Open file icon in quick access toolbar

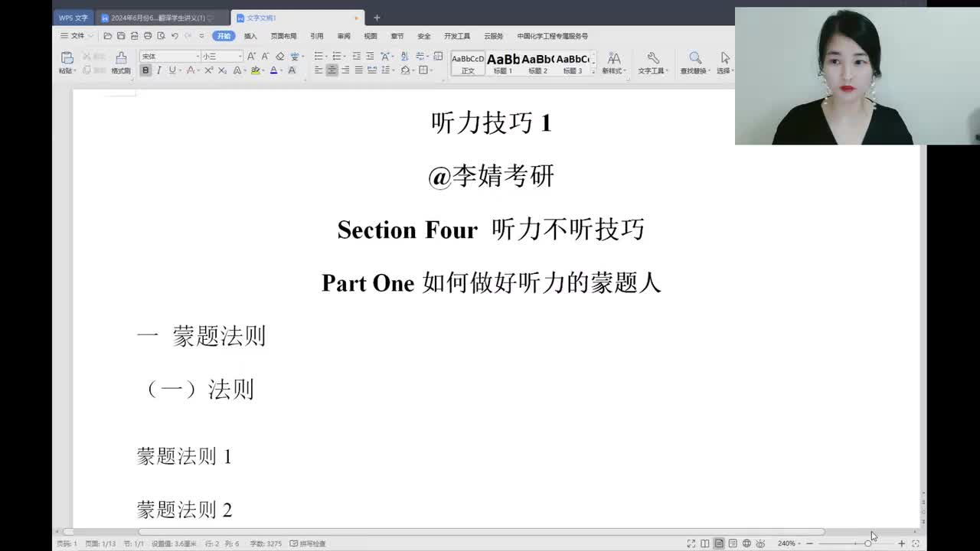107,36
